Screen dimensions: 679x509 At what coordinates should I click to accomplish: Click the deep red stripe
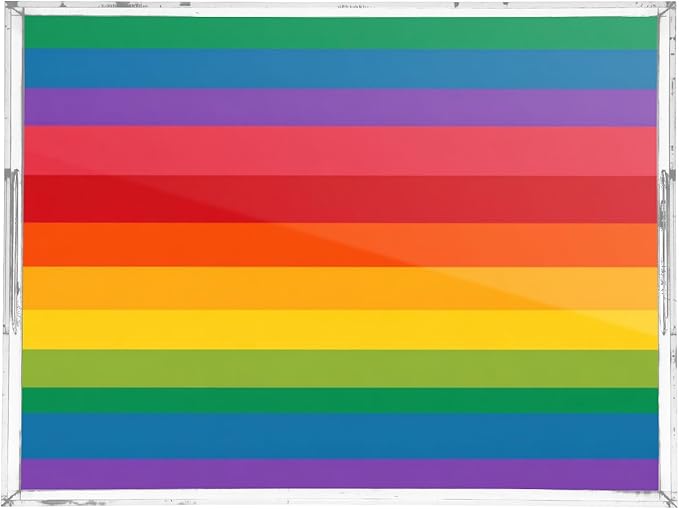(x=341, y=199)
